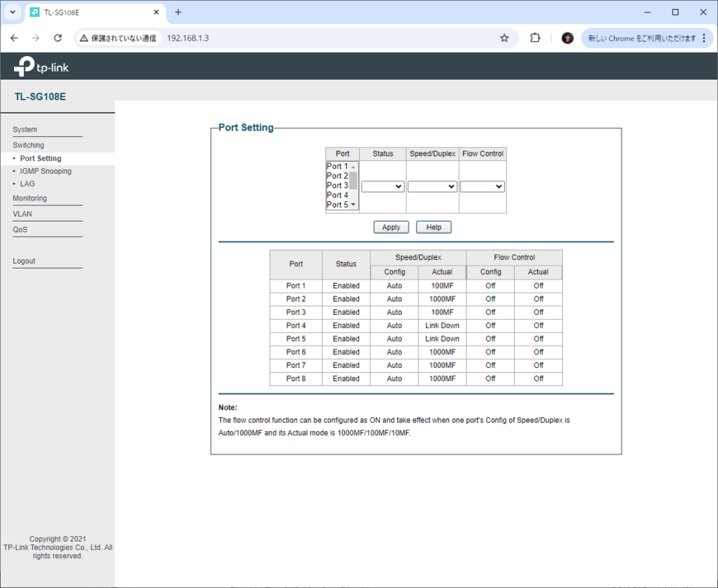
Task: Open the tab search chevron button
Action: (x=12, y=12)
